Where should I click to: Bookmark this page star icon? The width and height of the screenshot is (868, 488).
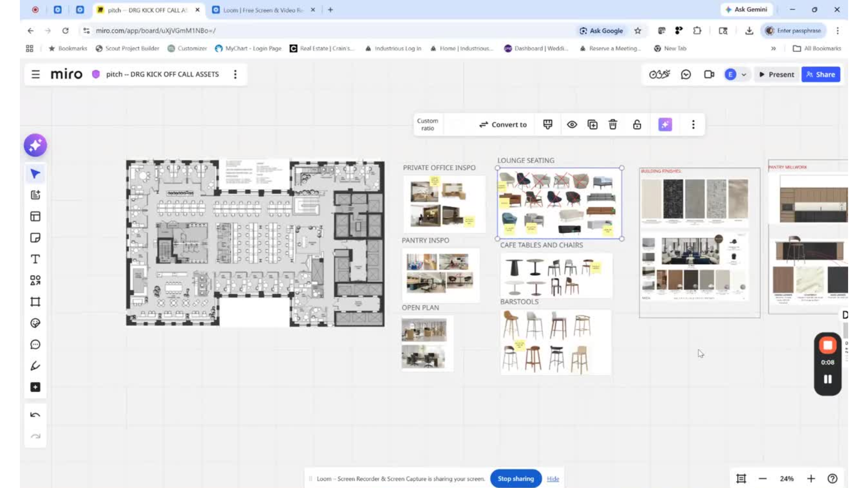(637, 31)
